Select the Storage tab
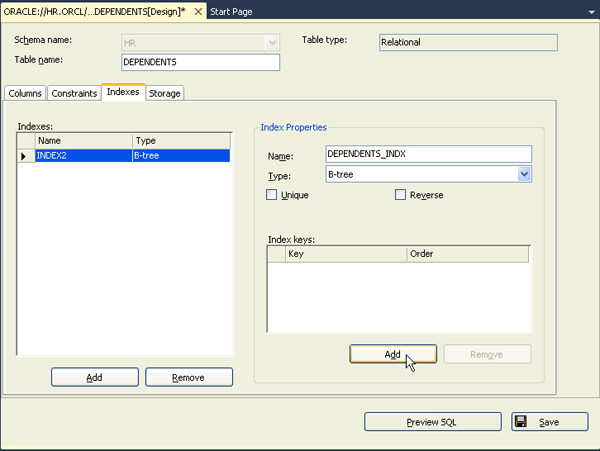 pos(166,93)
